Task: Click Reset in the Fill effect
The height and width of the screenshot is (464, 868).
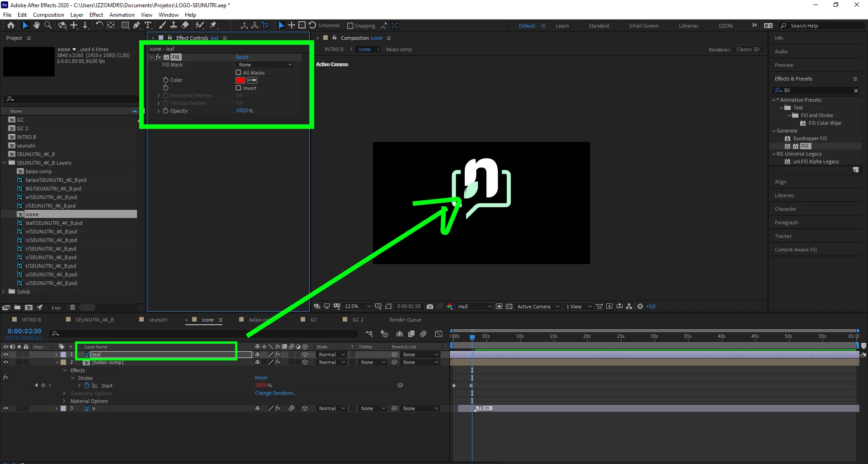Action: [x=242, y=57]
